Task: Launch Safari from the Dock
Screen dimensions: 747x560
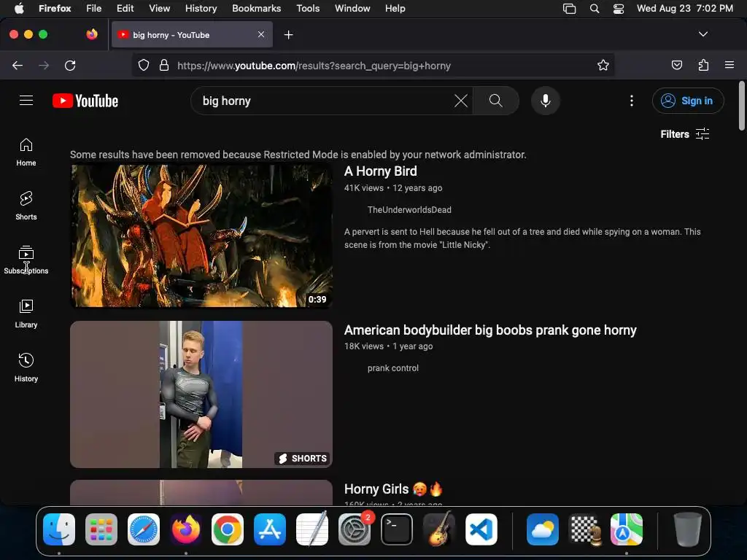Action: pyautogui.click(x=144, y=529)
